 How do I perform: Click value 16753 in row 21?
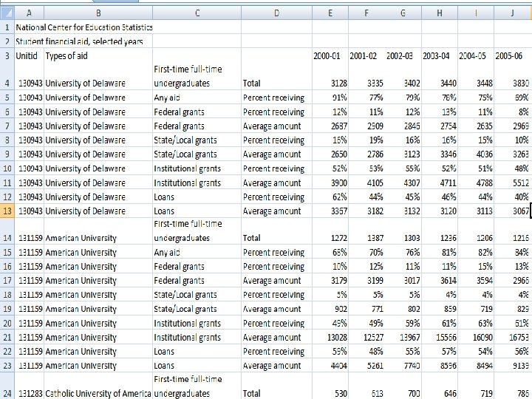click(519, 338)
